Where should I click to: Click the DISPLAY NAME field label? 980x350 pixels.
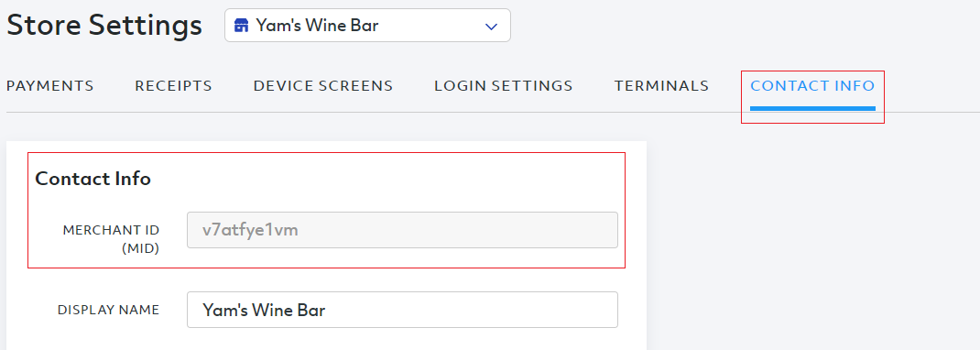point(109,310)
